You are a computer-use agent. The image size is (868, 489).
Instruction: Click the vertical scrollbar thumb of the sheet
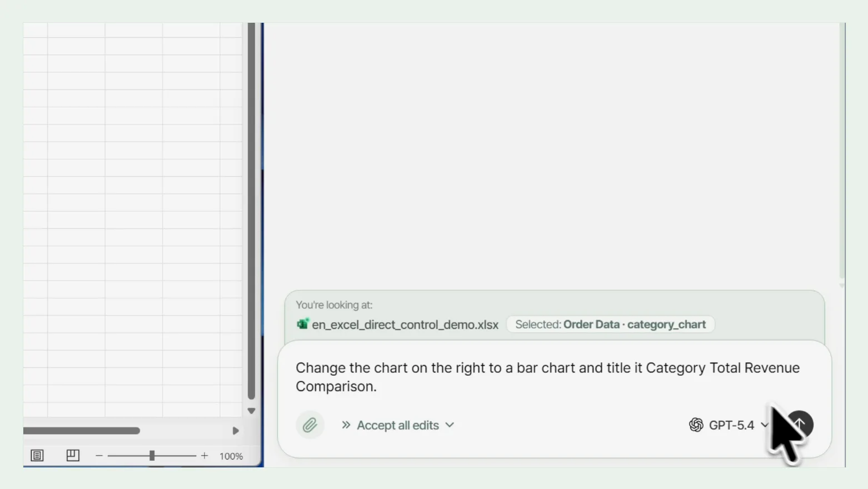[251, 211]
